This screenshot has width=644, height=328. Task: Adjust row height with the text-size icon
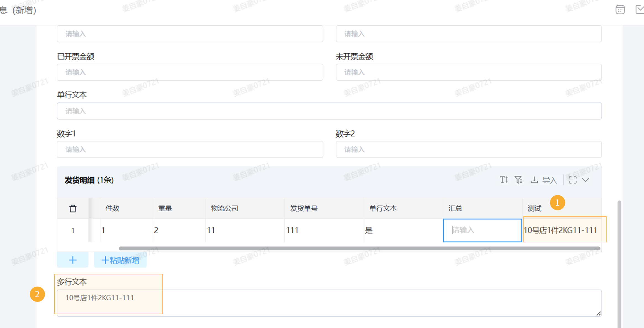point(504,180)
